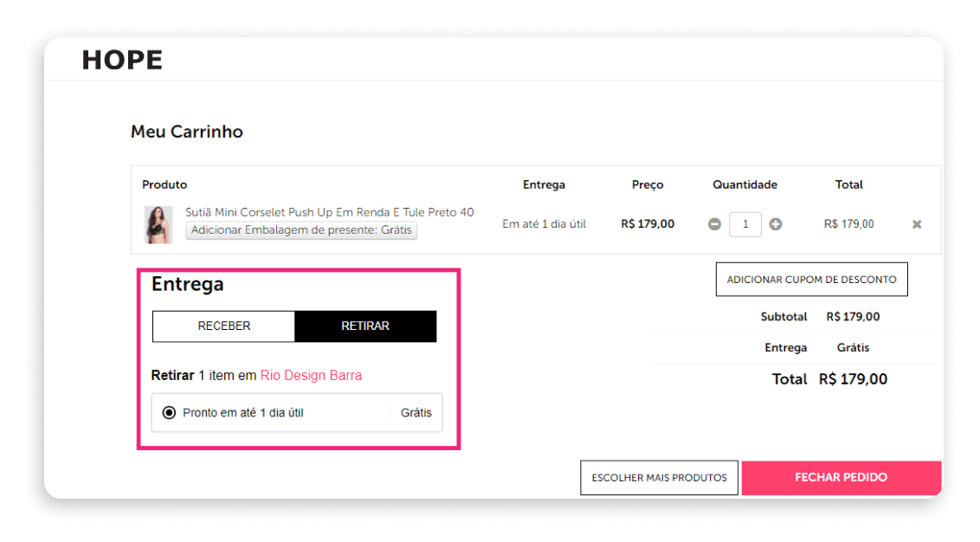Click the product's 'Em até 1 dia útil' delivery text

pos(544,224)
